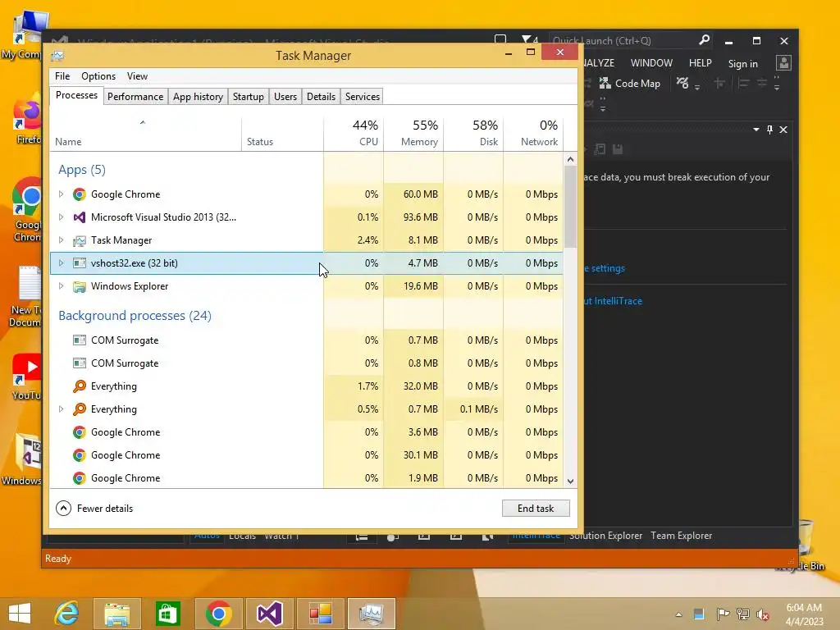Click the muted volume tray icon
840x630 pixels.
pos(763,614)
